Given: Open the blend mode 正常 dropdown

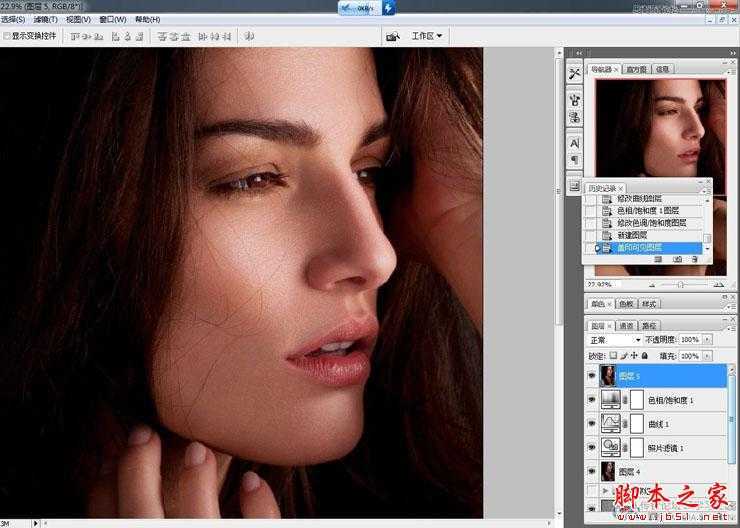Looking at the screenshot, I should tap(615, 340).
